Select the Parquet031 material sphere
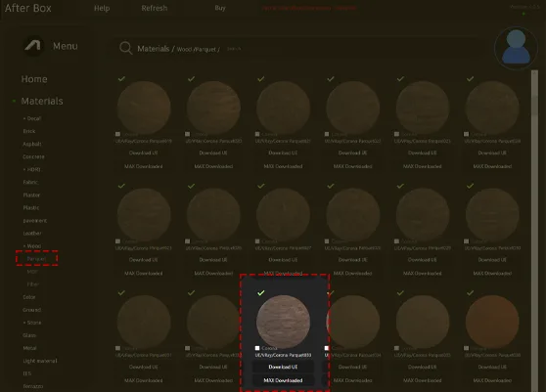This screenshot has height=392, width=546. pyautogui.click(x=144, y=322)
